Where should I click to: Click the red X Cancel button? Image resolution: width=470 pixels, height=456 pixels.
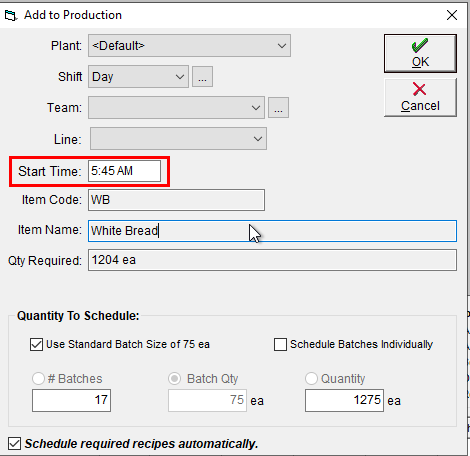click(420, 97)
